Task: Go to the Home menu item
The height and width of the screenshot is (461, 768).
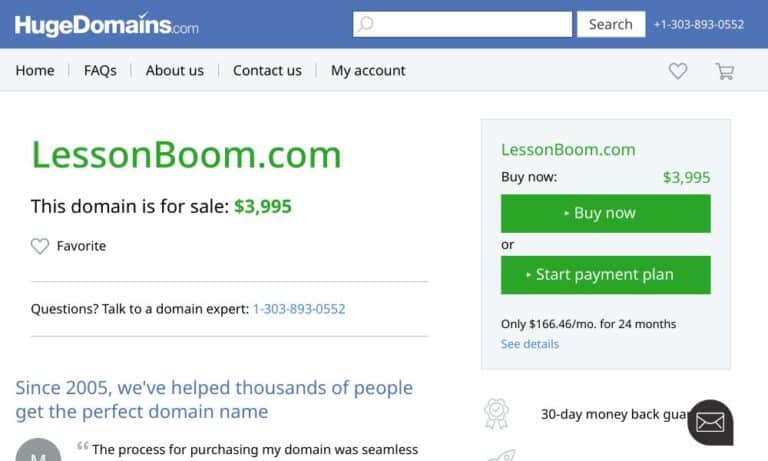Action: click(35, 71)
